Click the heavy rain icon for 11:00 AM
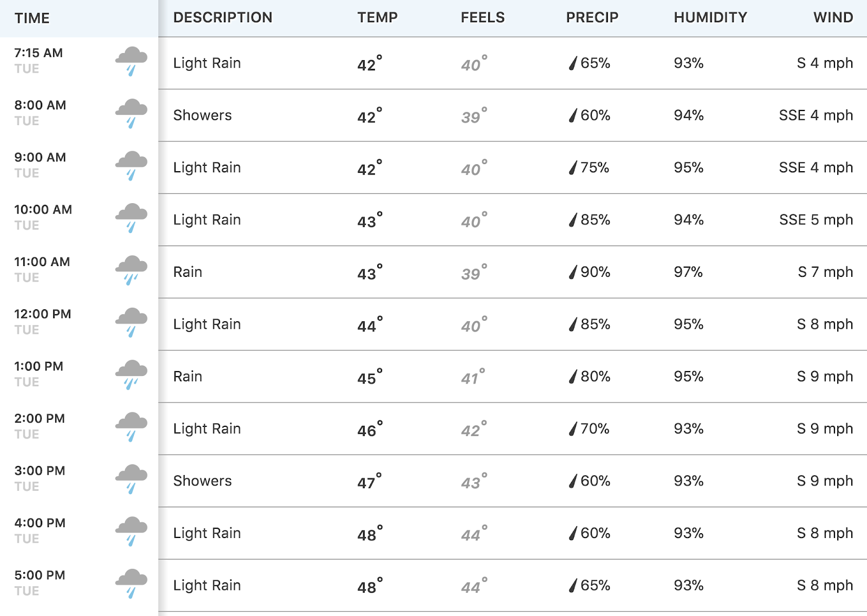This screenshot has height=616, width=867. tap(131, 270)
